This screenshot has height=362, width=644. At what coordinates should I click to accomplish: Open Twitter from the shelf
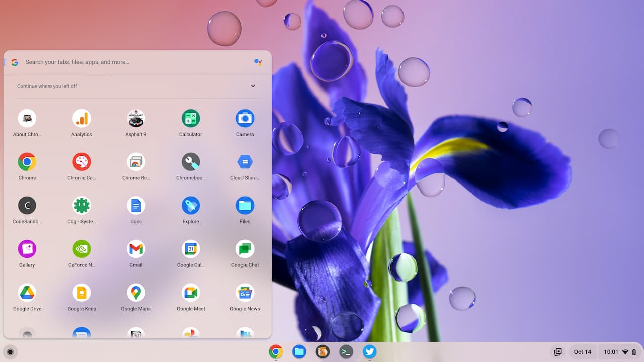click(x=370, y=351)
